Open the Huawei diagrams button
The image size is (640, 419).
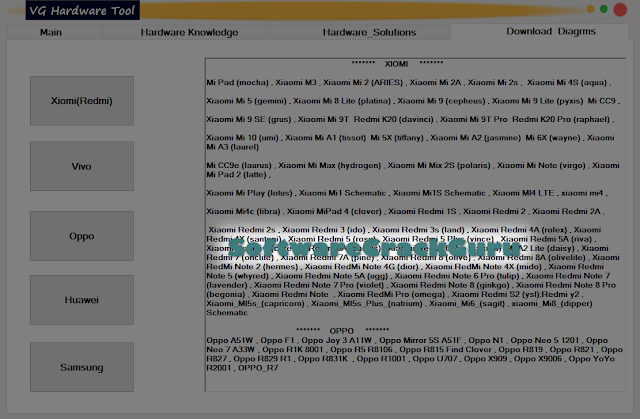click(82, 300)
